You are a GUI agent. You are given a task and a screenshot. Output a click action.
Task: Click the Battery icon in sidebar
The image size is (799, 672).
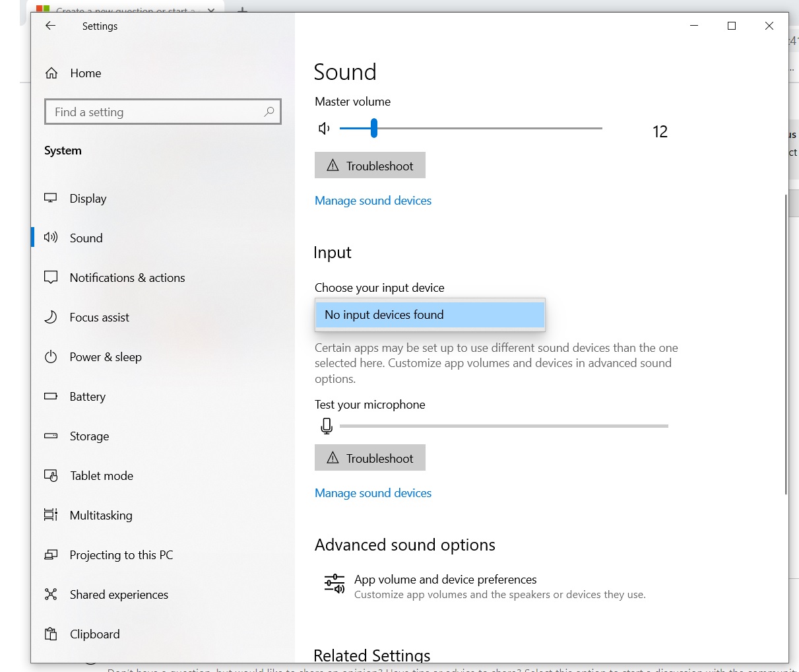51,396
